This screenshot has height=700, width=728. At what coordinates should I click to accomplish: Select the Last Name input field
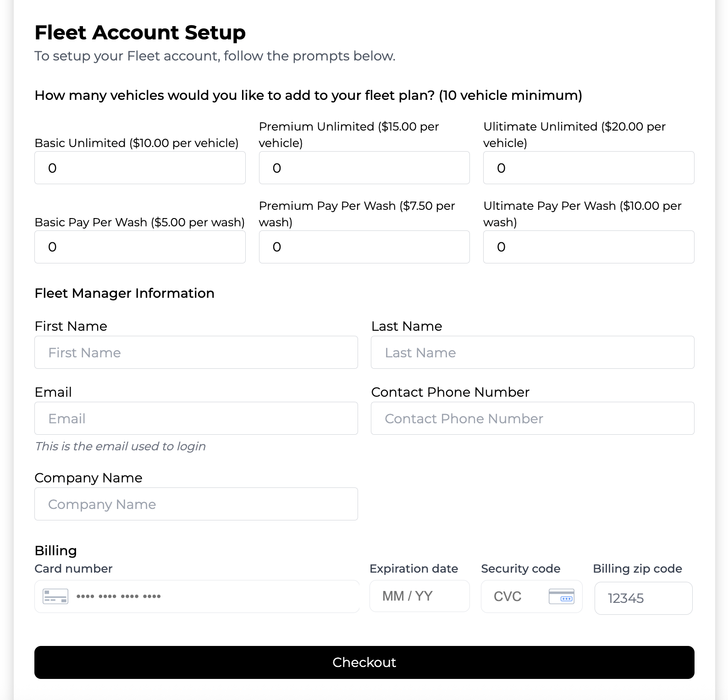pyautogui.click(x=532, y=352)
